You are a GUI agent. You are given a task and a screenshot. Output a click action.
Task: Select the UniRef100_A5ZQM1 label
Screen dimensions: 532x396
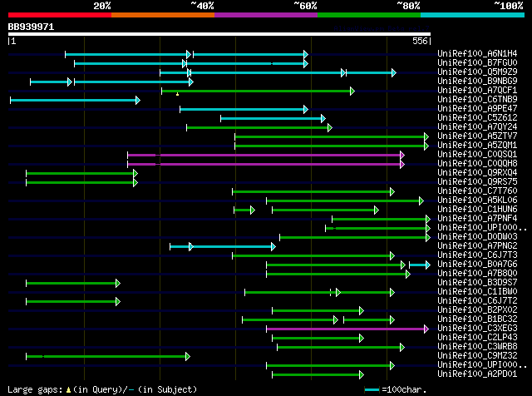pos(477,145)
